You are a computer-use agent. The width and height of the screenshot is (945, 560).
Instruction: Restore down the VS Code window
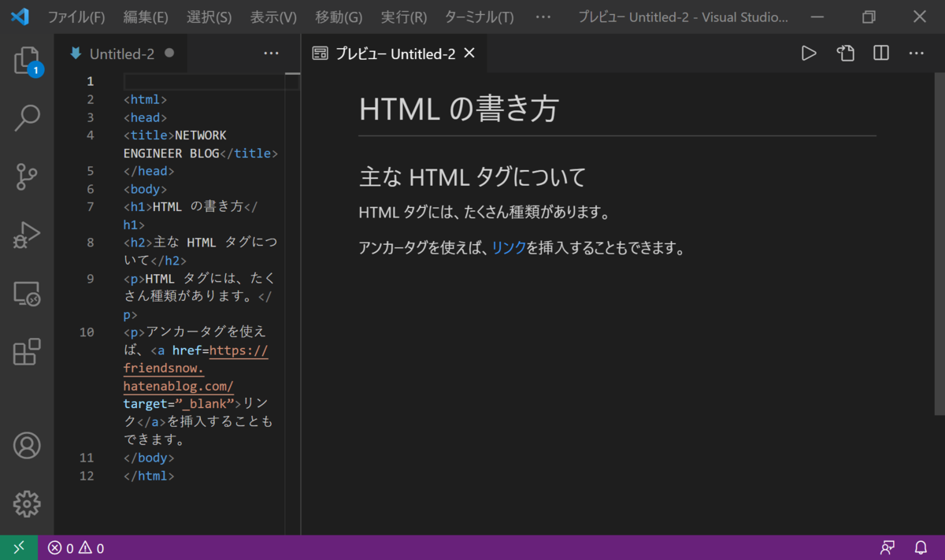[x=869, y=17]
